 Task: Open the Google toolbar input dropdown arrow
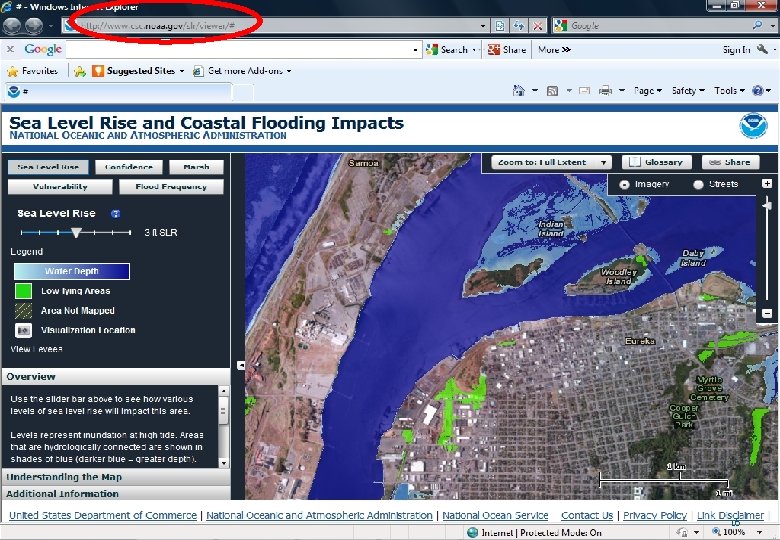coord(415,50)
